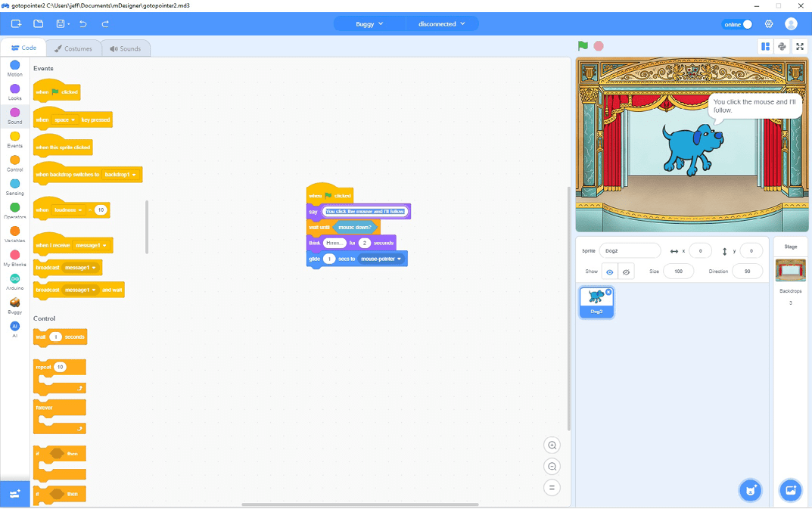Toggle the online mode switch
The height and width of the screenshot is (509, 812).
pyautogui.click(x=738, y=24)
